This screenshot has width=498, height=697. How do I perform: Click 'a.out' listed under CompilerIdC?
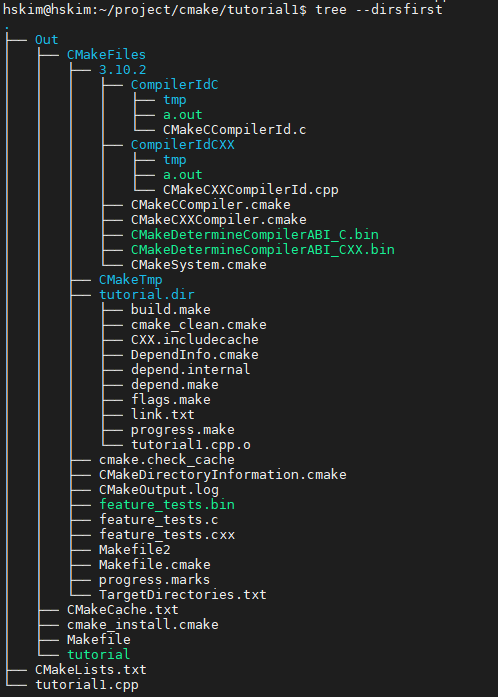coord(183,115)
